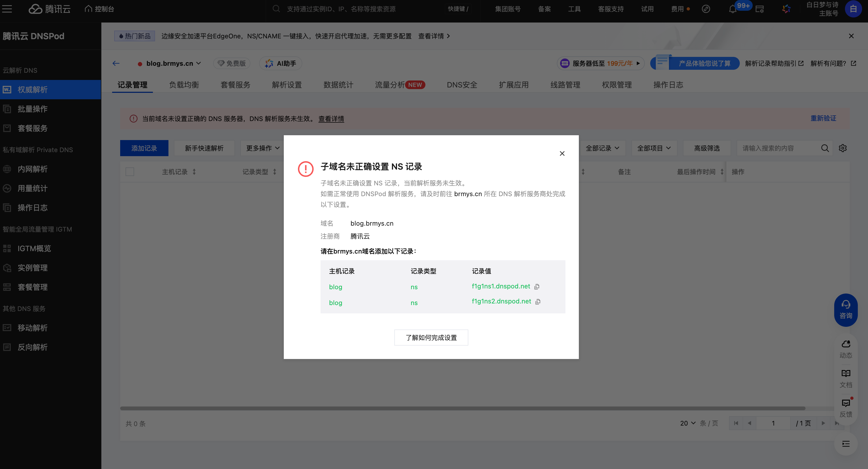Switch to 流量分析 tab
The image size is (868, 469).
click(x=400, y=85)
